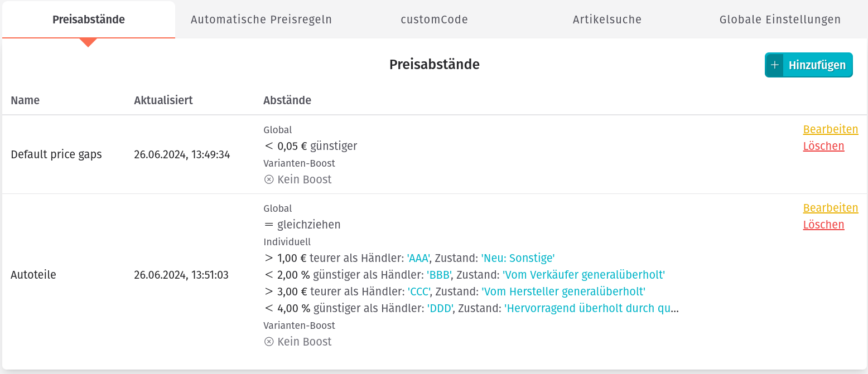The width and height of the screenshot is (868, 374).
Task: Click the plus icon on Hinzufügen button
Action: point(774,65)
